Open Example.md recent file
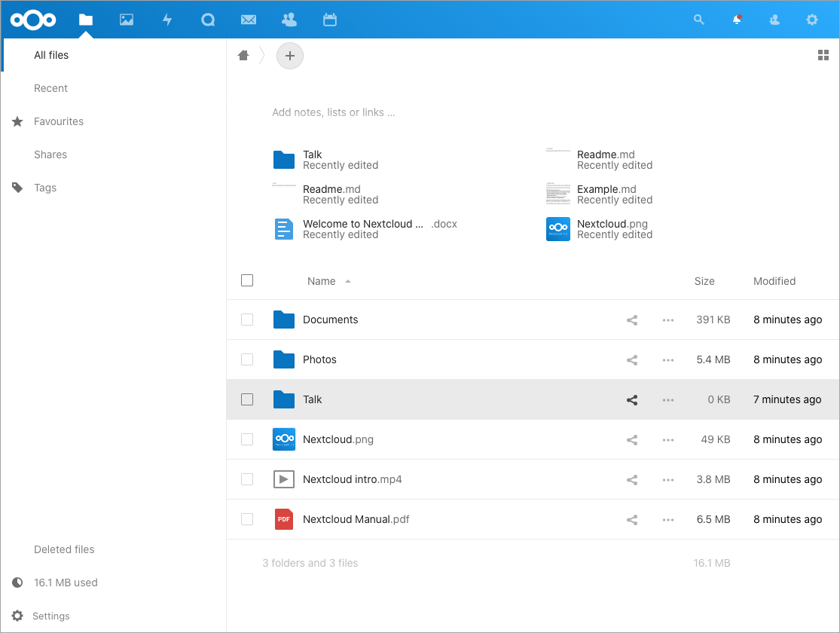 pos(600,194)
